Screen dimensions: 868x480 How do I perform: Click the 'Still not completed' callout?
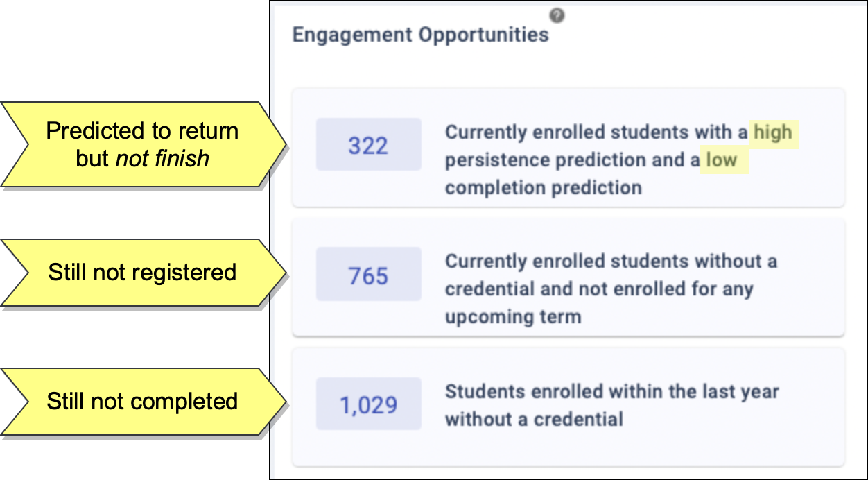[142, 402]
